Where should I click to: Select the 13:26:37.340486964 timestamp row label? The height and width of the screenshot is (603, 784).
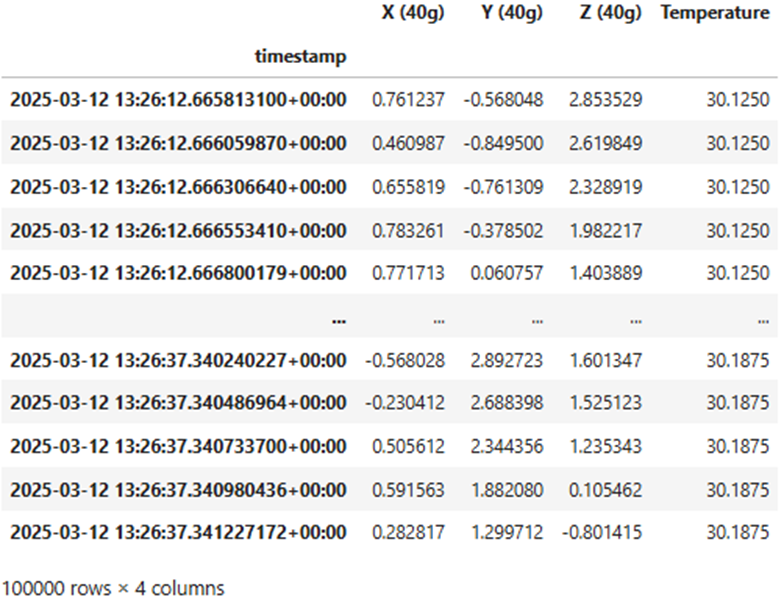coord(178,403)
